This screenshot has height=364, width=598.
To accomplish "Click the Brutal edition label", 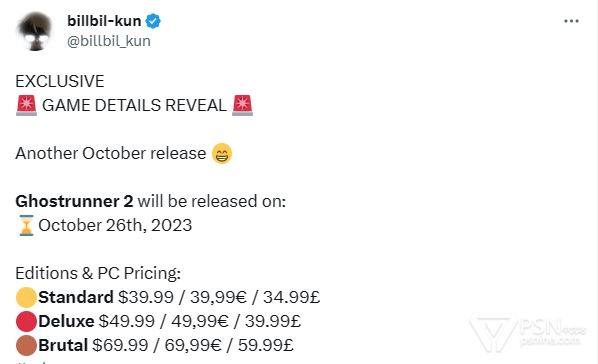I will coord(63,345).
